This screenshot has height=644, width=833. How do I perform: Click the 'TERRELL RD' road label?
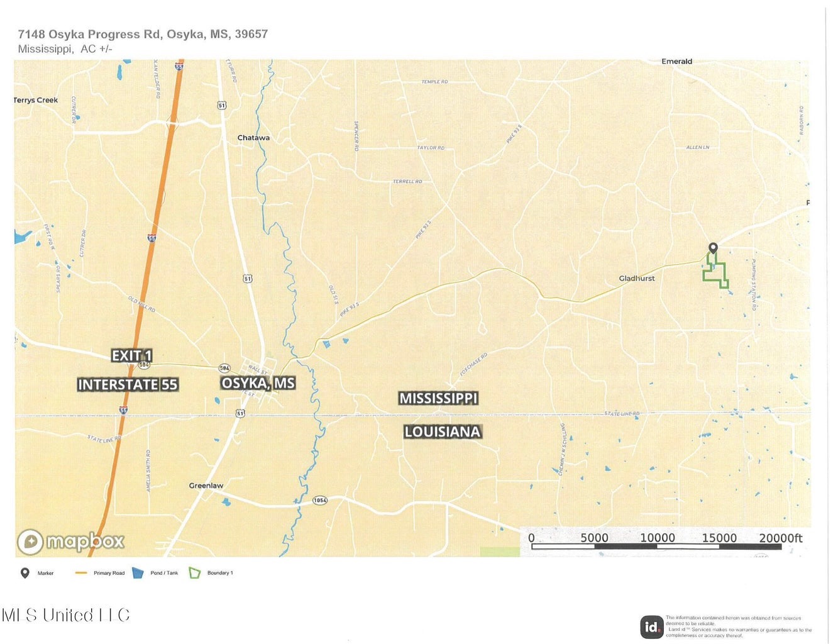tap(407, 181)
